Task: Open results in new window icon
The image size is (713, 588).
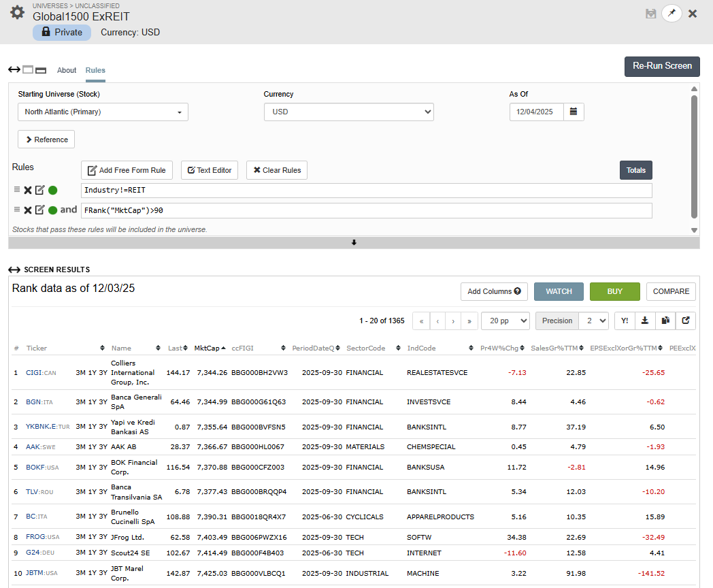Action: pyautogui.click(x=686, y=321)
